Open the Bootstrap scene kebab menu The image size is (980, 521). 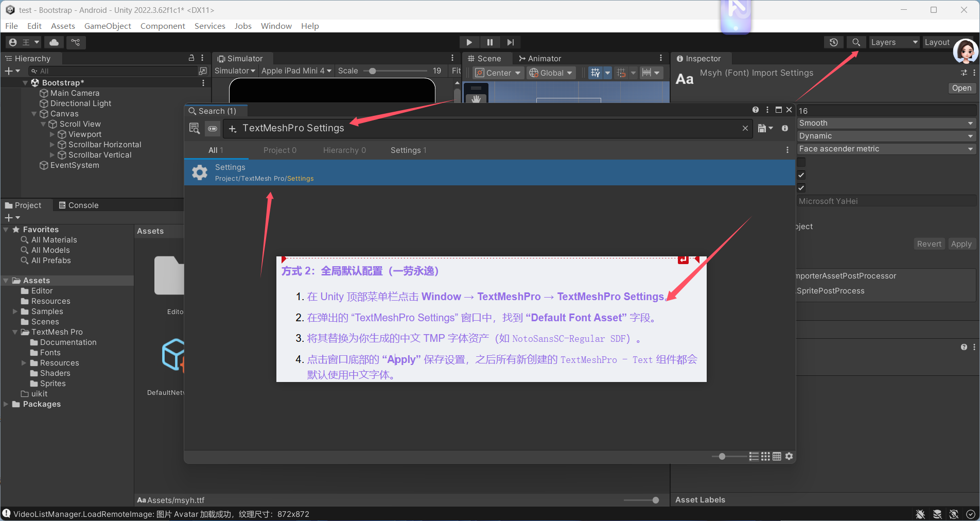tap(203, 82)
